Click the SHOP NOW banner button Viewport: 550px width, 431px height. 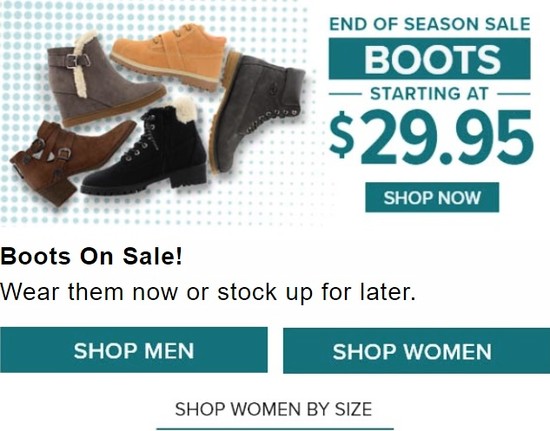432,197
